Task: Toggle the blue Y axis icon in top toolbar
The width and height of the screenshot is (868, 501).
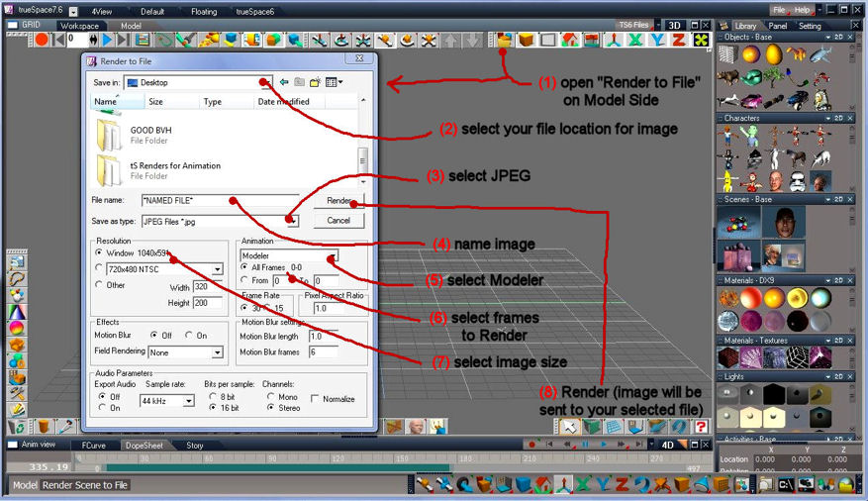Action: coord(657,40)
